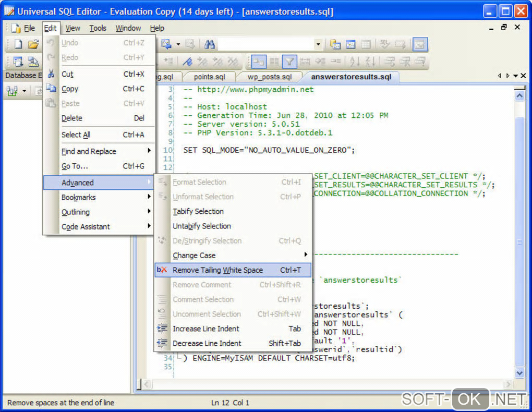
Task: Close the active document tab with X
Action: click(x=523, y=76)
